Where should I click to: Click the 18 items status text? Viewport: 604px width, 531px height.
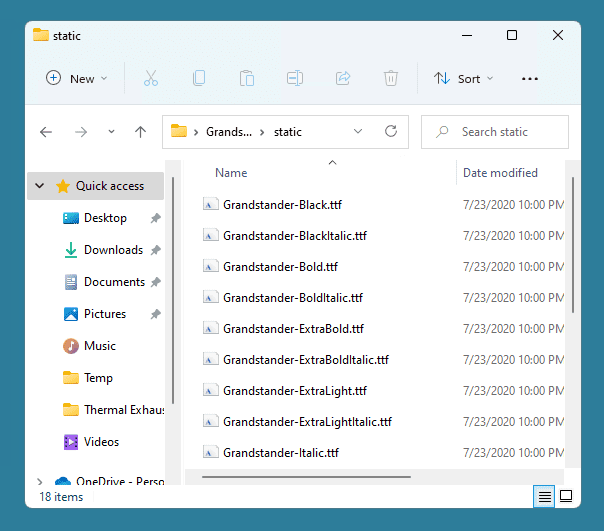point(61,497)
